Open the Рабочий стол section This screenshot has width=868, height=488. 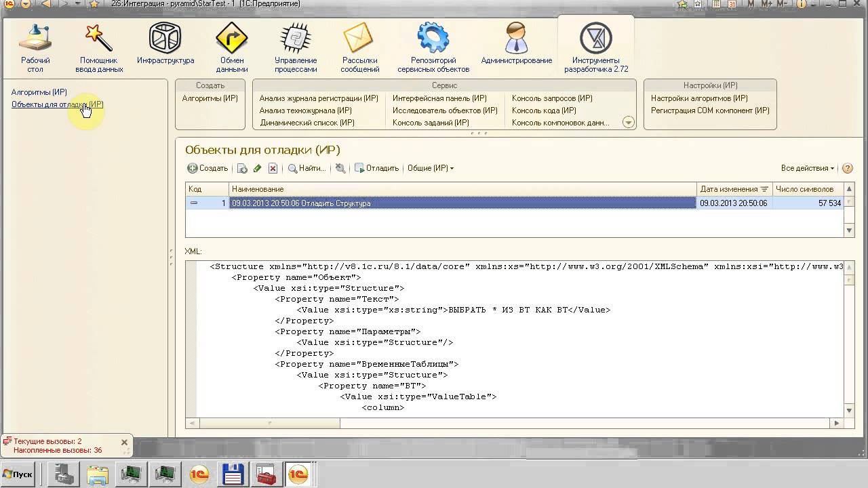click(35, 48)
